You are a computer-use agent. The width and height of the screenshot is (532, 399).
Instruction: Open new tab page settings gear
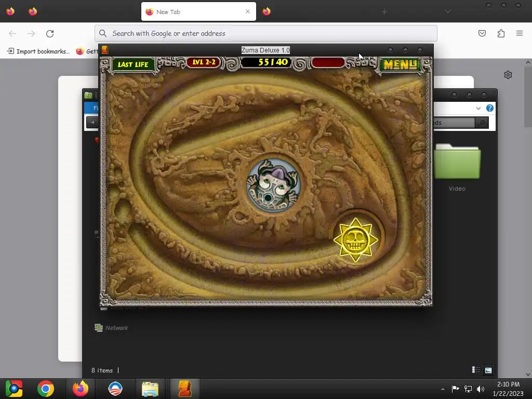508,75
